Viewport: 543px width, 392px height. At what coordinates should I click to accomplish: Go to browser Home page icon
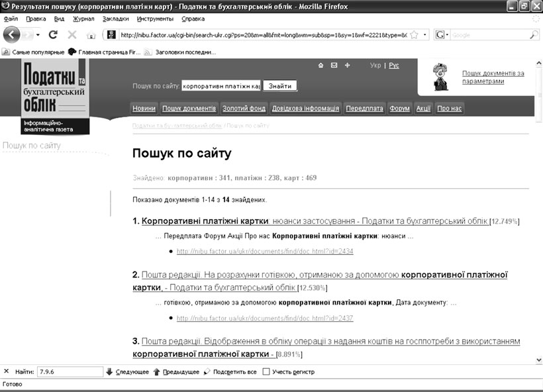click(91, 34)
